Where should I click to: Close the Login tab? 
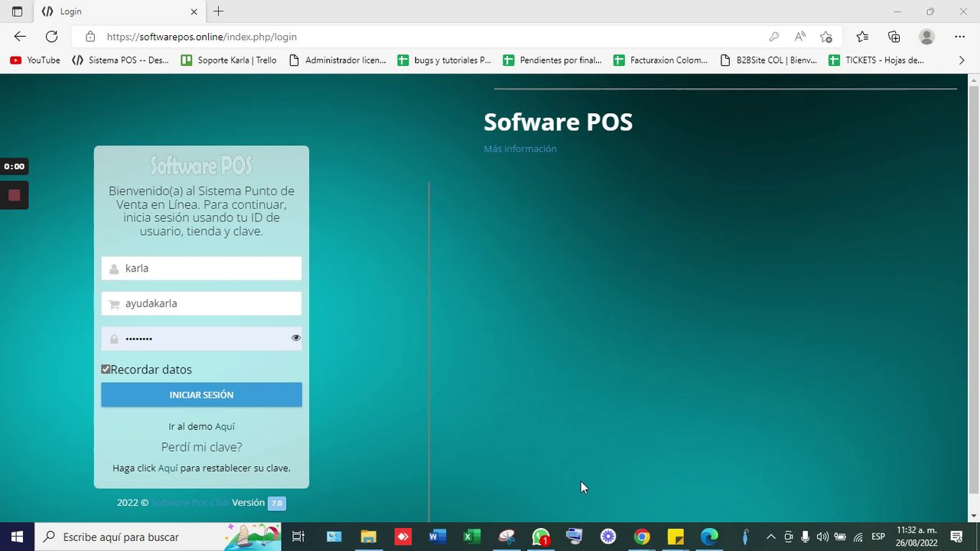(x=194, y=11)
